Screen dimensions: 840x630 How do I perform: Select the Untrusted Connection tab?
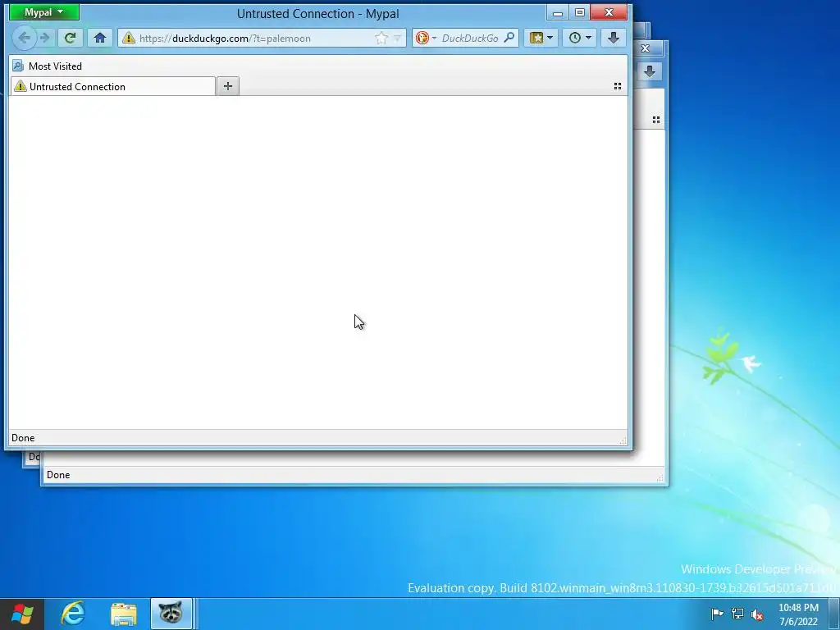pyautogui.click(x=113, y=86)
